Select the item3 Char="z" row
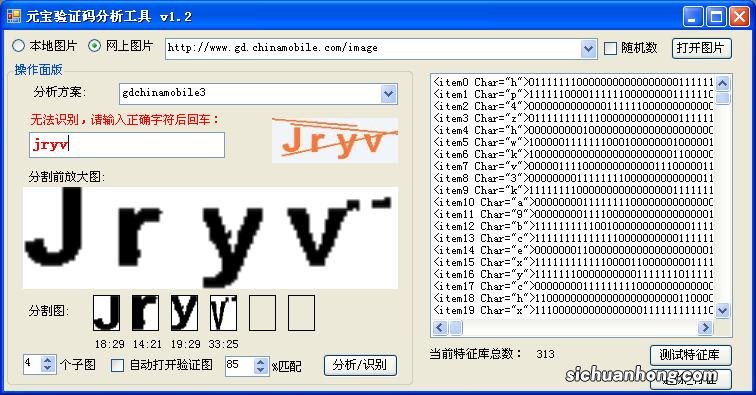 click(x=573, y=118)
